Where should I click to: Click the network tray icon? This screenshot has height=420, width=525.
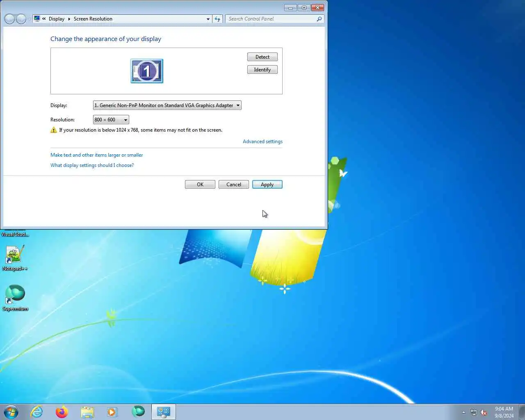coord(474,413)
